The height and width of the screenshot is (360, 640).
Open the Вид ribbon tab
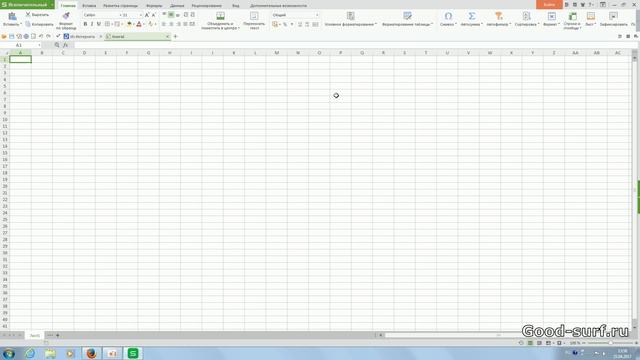click(x=236, y=6)
